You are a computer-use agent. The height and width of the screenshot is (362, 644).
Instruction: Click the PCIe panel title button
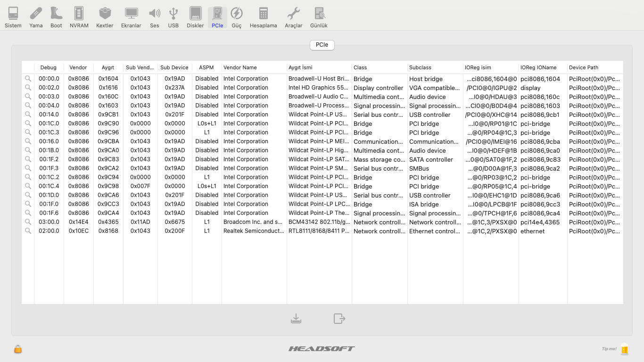322,45
